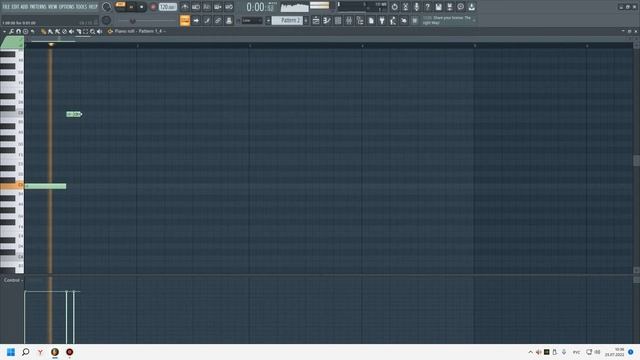Toggle typing keyboard to piano (orange icon)
Screen dimensions: 640x360
[x=185, y=20]
